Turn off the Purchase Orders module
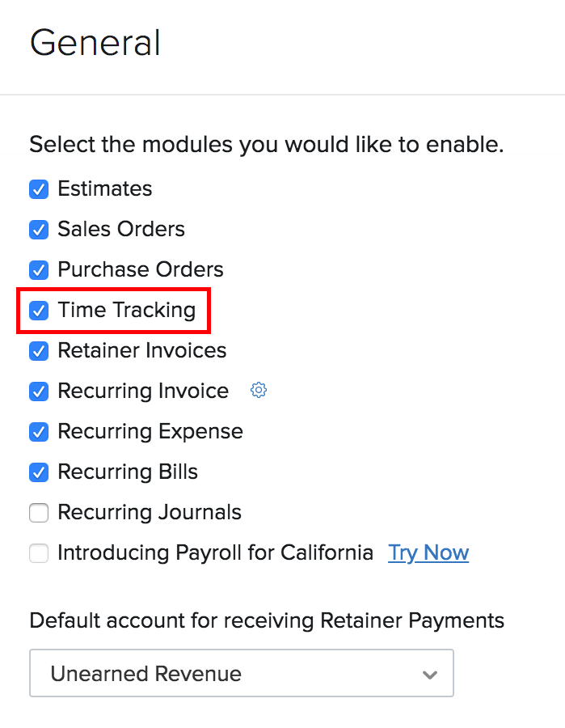The height and width of the screenshot is (728, 565). 39,270
